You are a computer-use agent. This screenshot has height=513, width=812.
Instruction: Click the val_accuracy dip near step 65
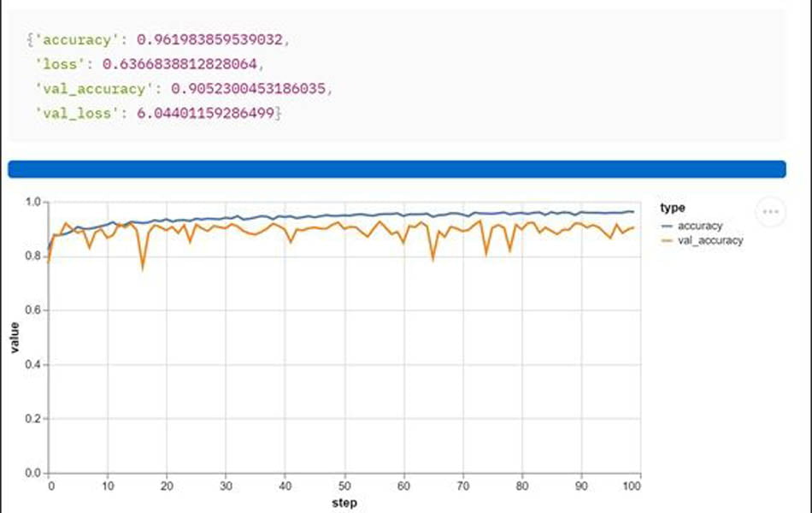432,259
